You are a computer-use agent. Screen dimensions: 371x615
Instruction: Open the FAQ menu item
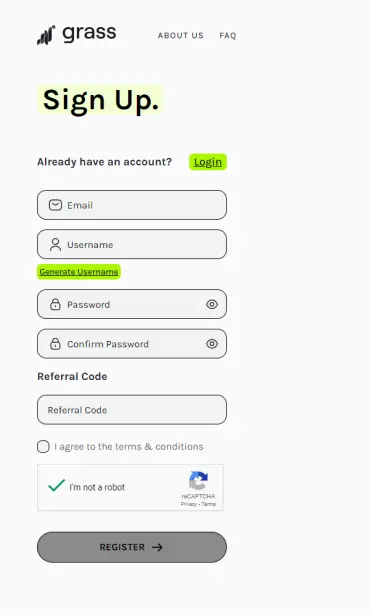point(228,36)
